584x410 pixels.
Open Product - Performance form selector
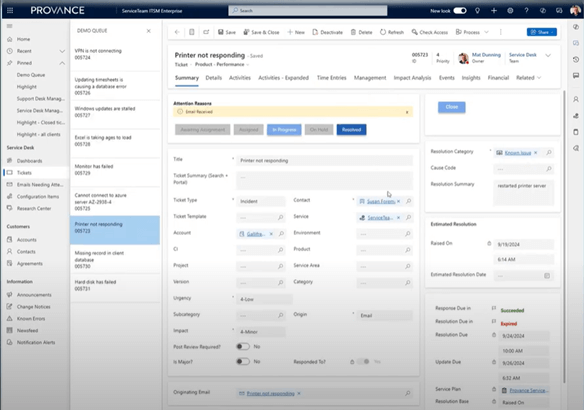coord(222,64)
